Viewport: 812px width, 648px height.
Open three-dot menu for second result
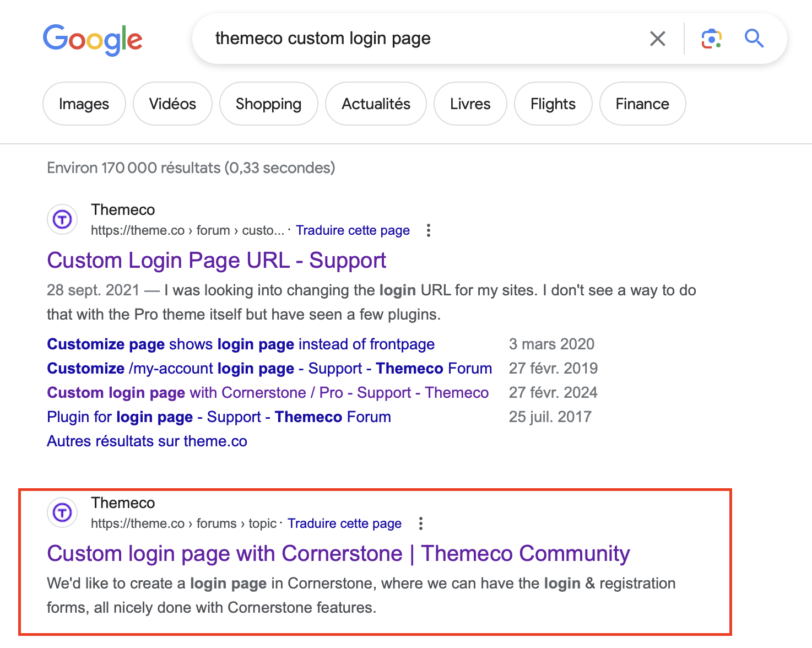click(x=421, y=523)
